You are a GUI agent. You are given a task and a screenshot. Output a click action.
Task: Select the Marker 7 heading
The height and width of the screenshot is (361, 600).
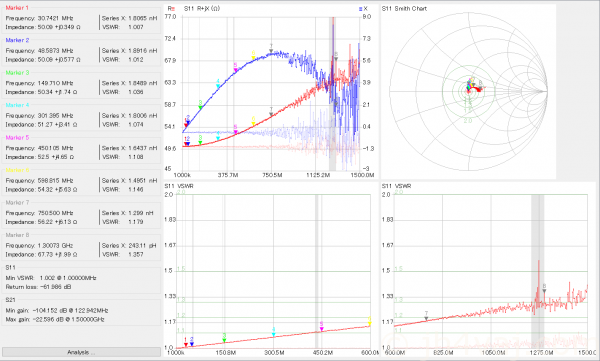[17, 203]
